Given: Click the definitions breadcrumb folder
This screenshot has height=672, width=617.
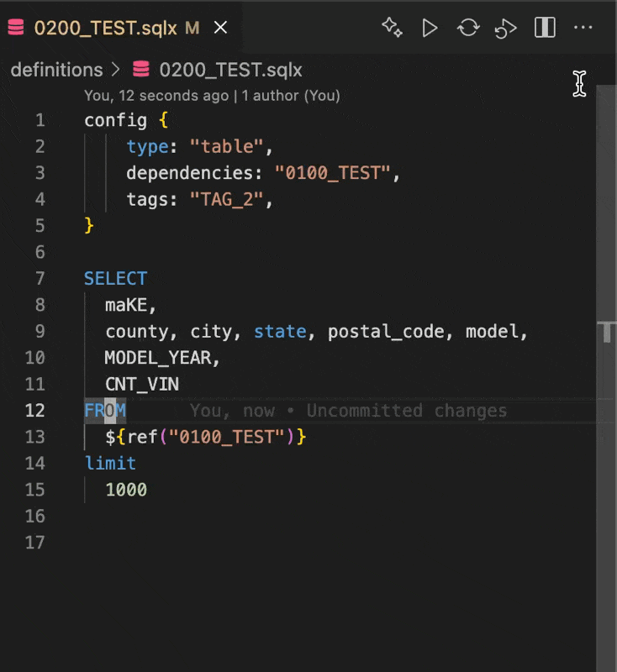Looking at the screenshot, I should 56,70.
